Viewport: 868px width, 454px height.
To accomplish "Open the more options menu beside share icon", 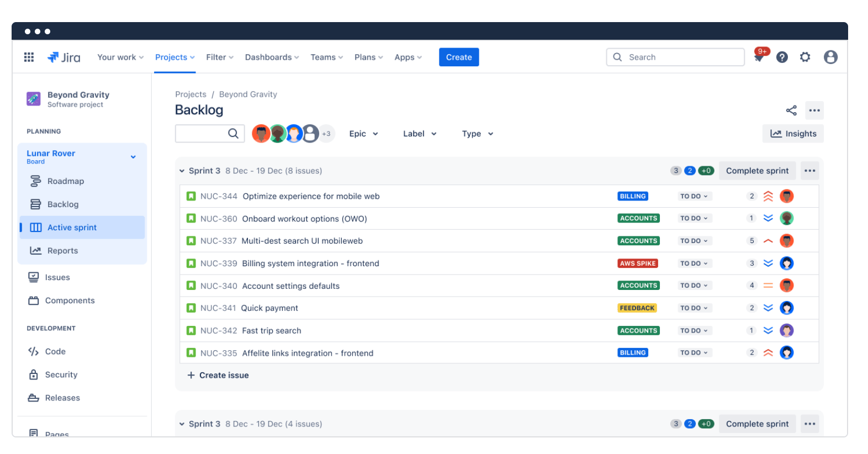I will click(814, 110).
